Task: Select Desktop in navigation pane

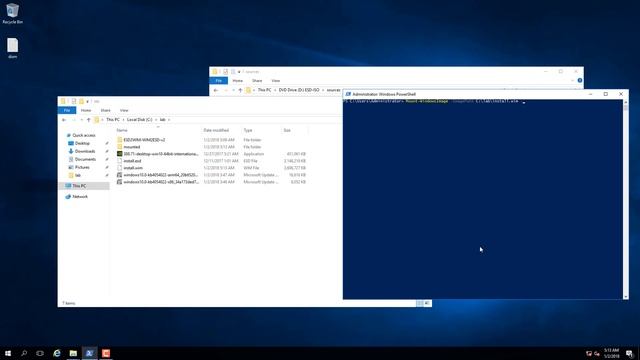Action: click(x=82, y=143)
